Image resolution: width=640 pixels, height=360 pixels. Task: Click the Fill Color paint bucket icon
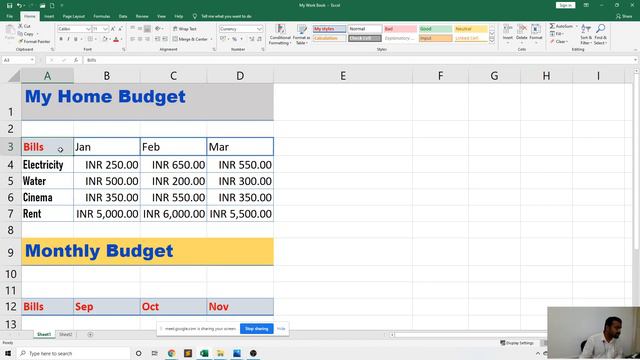[104, 39]
